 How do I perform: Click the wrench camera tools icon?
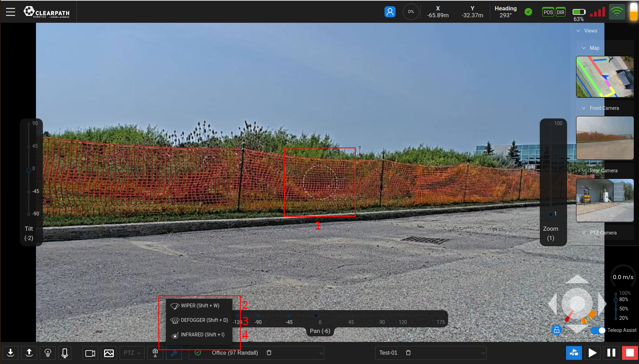(174, 353)
